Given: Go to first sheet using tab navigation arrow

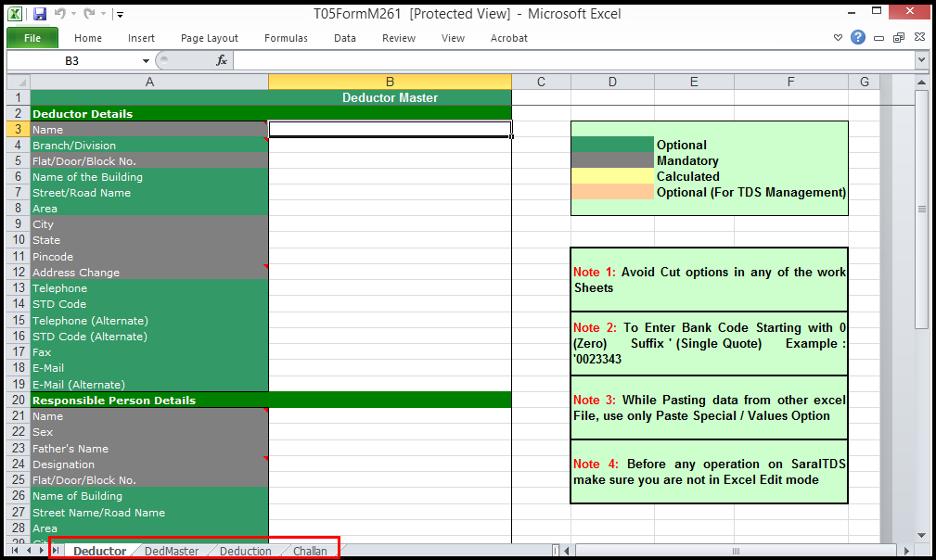Looking at the screenshot, I should [14, 551].
